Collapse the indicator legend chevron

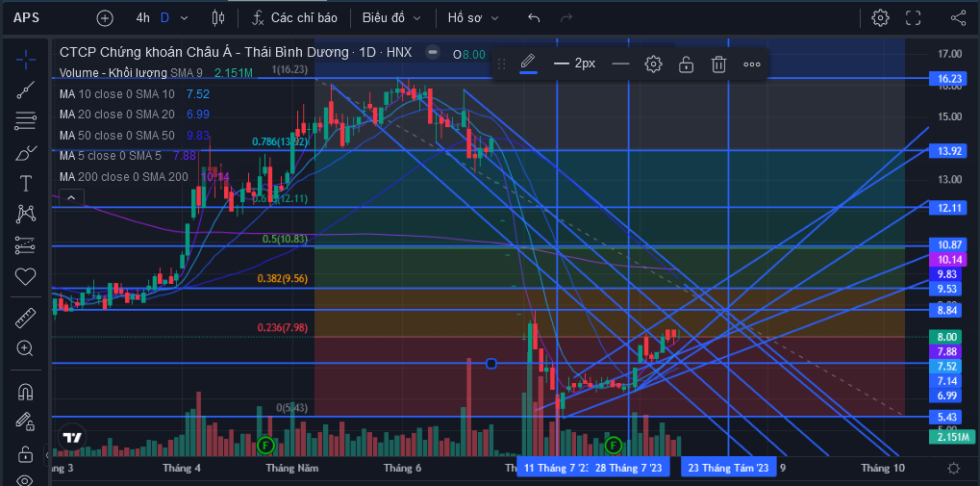71,197
